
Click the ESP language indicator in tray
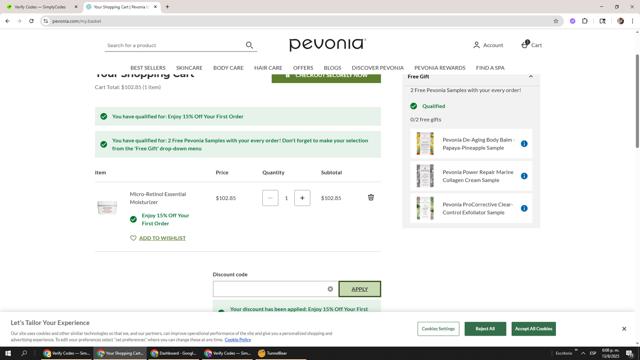tap(593, 353)
